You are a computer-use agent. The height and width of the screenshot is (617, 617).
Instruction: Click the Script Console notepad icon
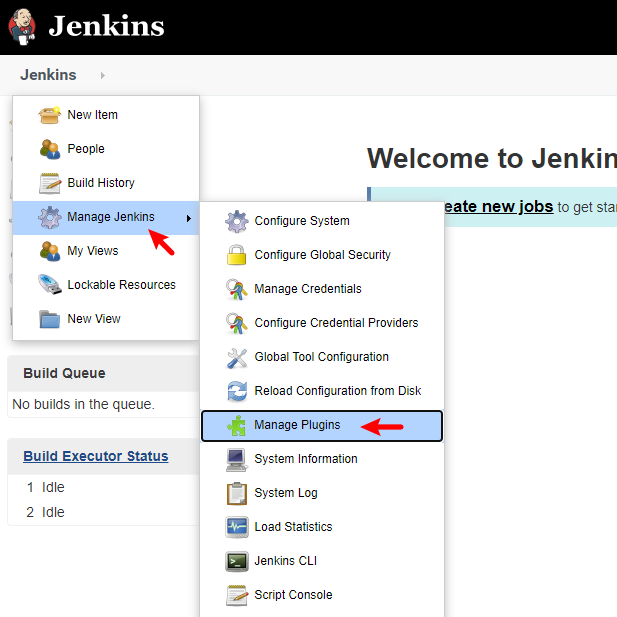[x=236, y=595]
